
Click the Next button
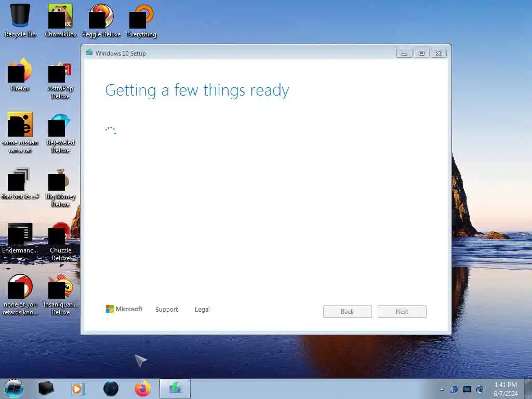[402, 312]
